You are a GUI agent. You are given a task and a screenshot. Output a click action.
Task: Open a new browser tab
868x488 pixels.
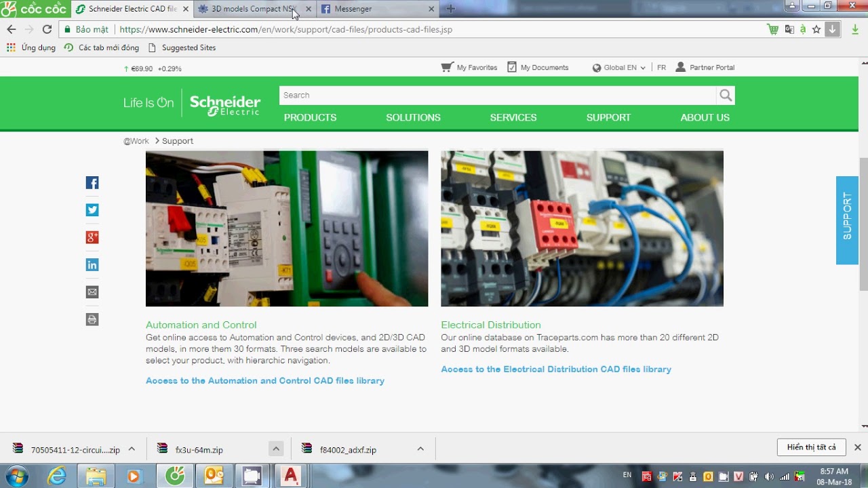coord(450,9)
